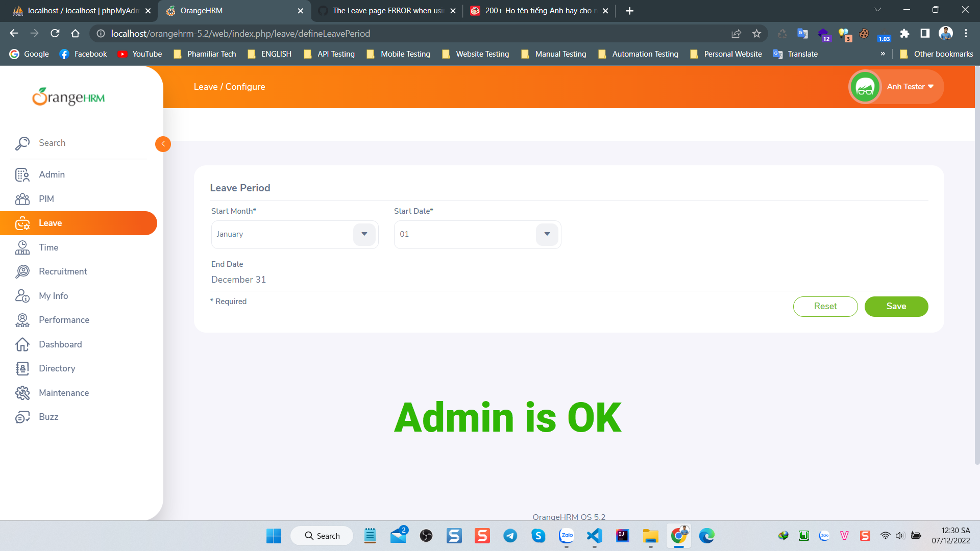Launch Skype from the taskbar
Screen dimensions: 980x551
pos(538,536)
